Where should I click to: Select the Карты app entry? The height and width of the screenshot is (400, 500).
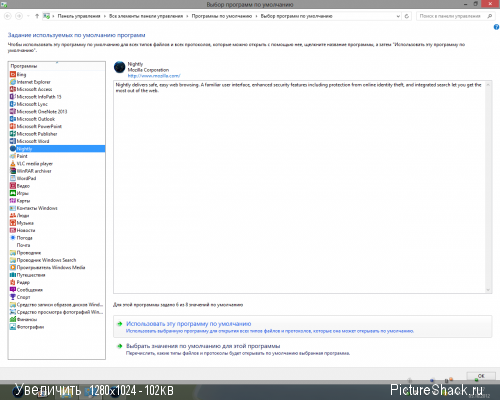click(x=20, y=201)
